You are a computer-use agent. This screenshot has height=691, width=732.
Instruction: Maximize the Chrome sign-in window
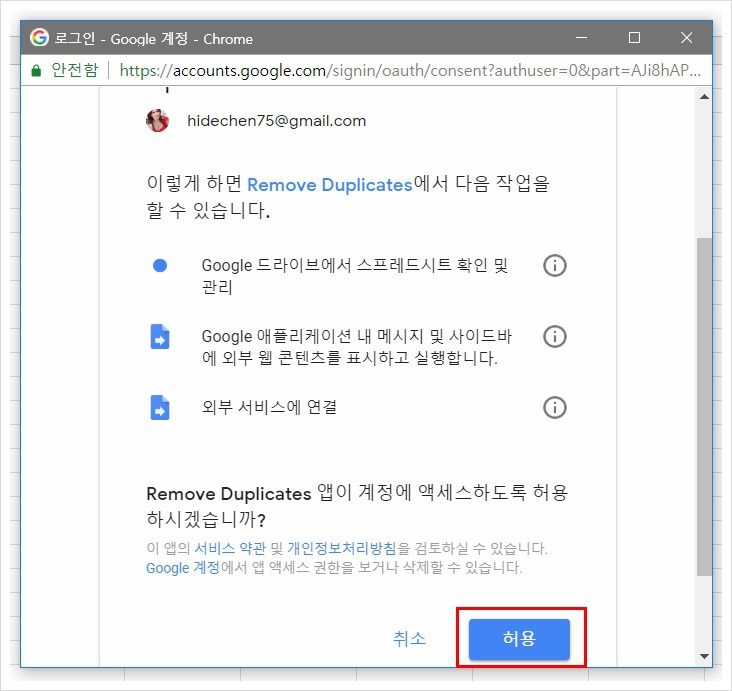coord(634,37)
